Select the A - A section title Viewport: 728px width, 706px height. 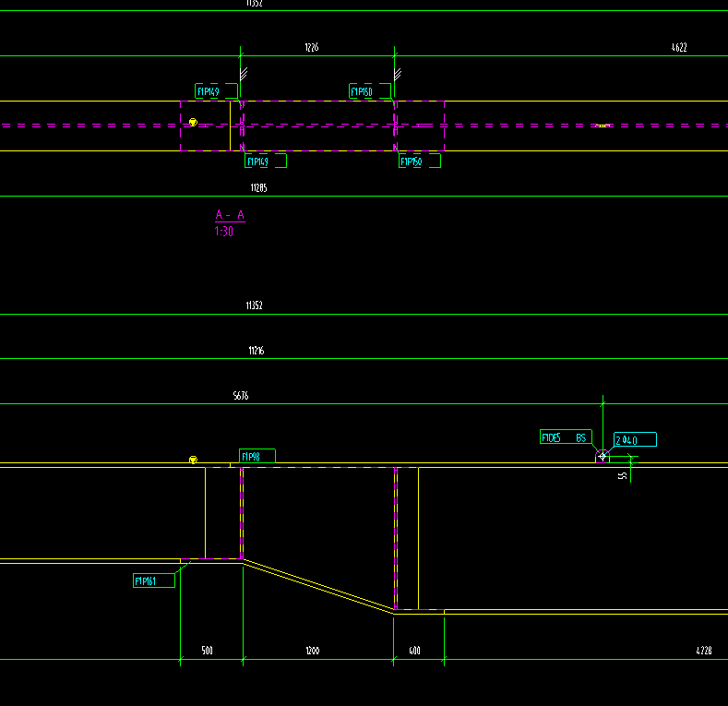[x=230, y=216]
